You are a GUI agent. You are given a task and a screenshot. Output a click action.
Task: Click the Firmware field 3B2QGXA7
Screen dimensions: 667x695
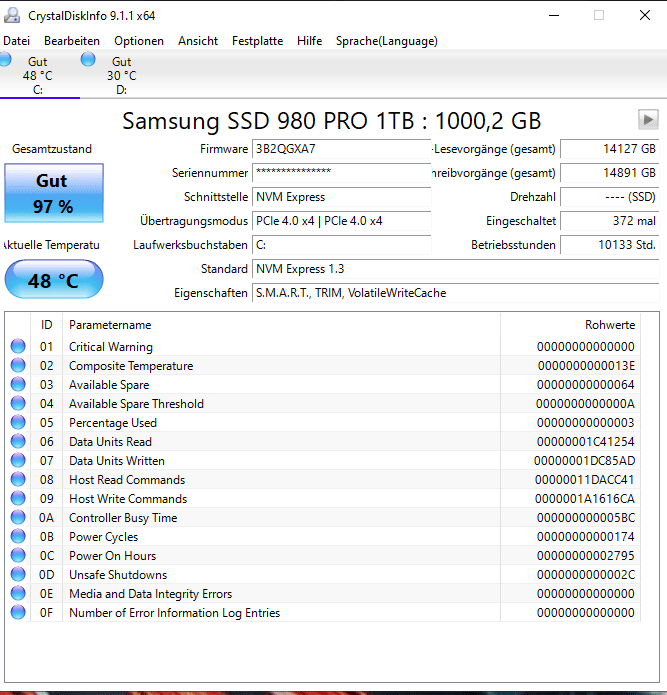(341, 149)
